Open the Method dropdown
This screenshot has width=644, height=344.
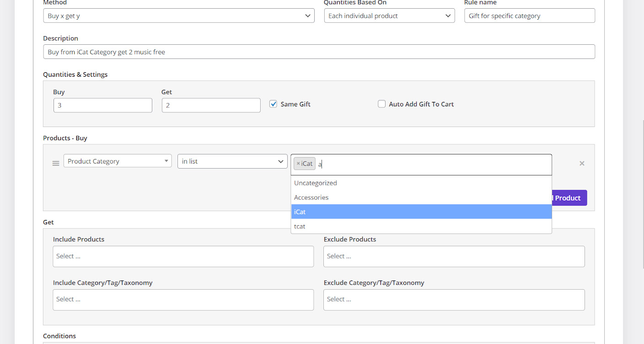178,16
